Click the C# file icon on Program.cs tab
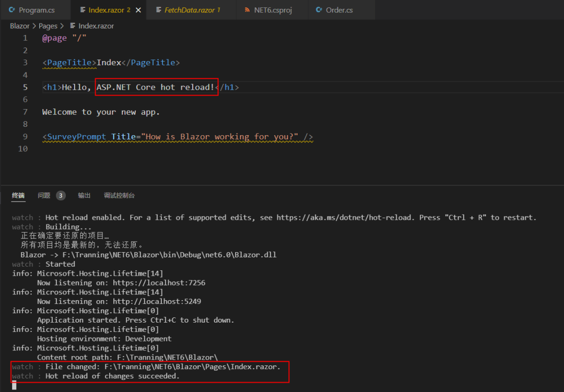This screenshot has height=392, width=564. (x=12, y=10)
